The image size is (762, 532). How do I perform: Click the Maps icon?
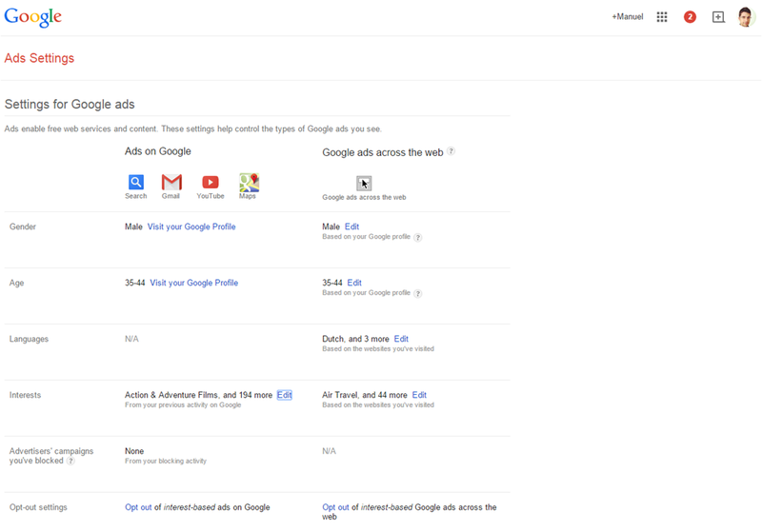(249, 183)
